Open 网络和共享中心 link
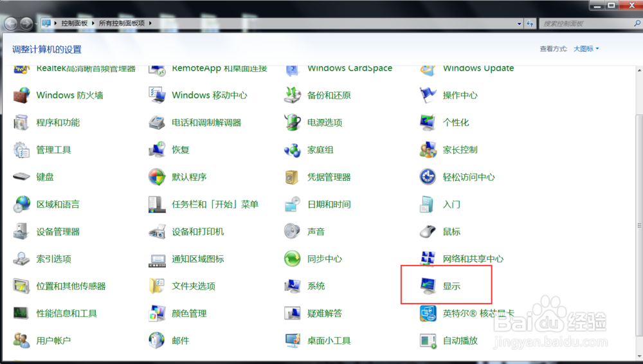The image size is (643, 364). coord(473,259)
